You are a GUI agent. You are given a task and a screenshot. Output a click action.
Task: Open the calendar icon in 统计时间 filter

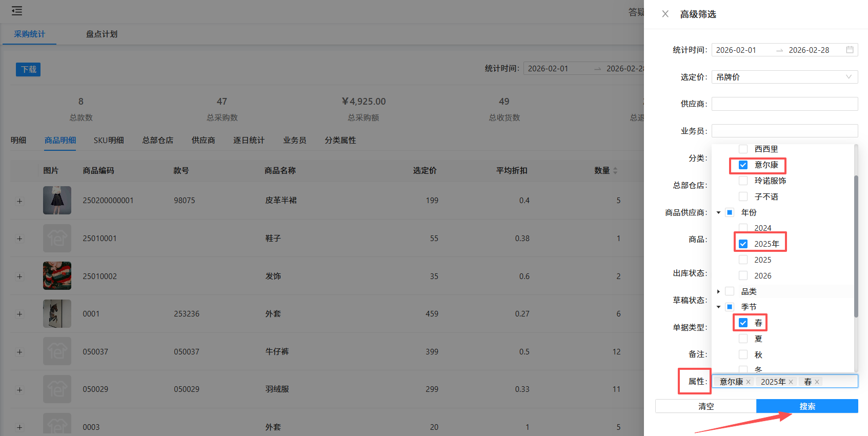click(850, 50)
